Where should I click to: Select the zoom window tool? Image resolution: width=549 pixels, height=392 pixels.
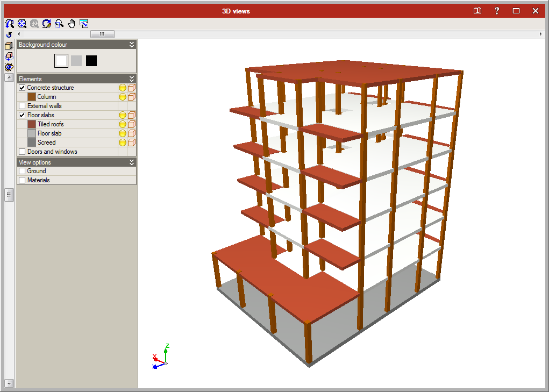pyautogui.click(x=59, y=24)
